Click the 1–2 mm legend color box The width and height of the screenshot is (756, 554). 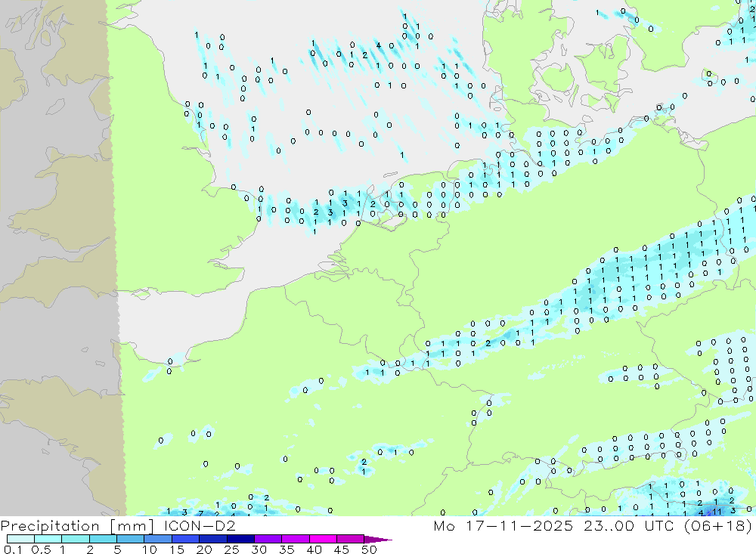76,539
